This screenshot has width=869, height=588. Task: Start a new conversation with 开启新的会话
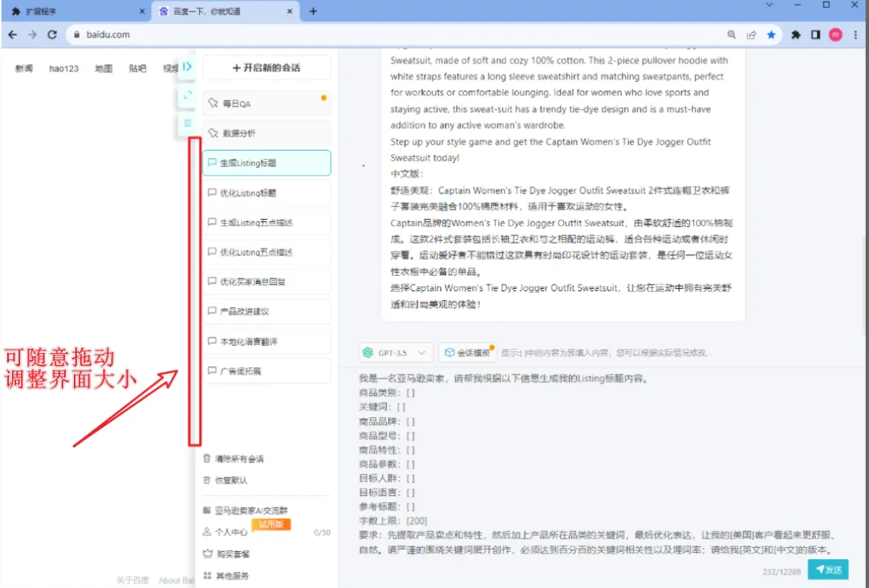tap(266, 68)
